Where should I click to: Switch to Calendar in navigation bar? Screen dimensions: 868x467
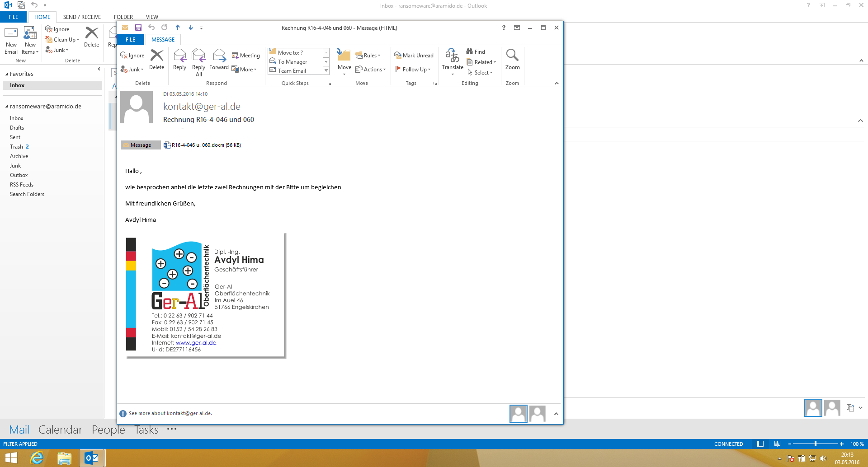pyautogui.click(x=60, y=430)
